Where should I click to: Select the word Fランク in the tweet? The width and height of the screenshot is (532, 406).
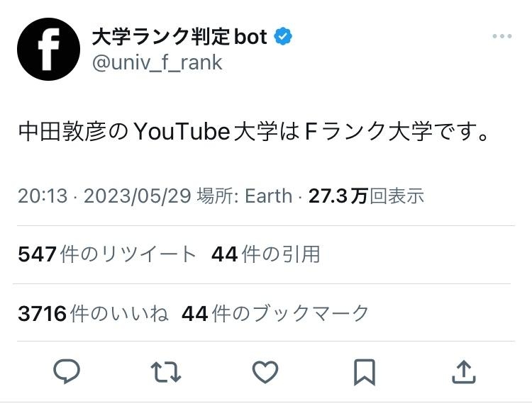[x=345, y=132]
